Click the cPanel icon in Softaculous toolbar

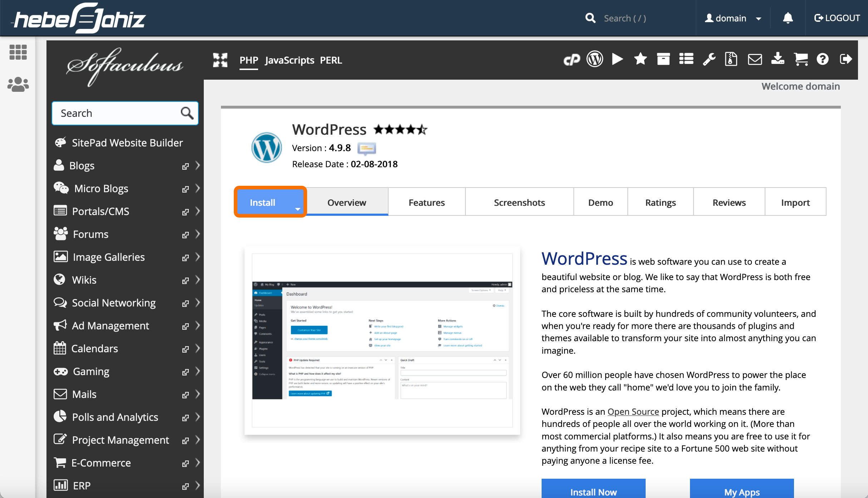[x=572, y=60]
